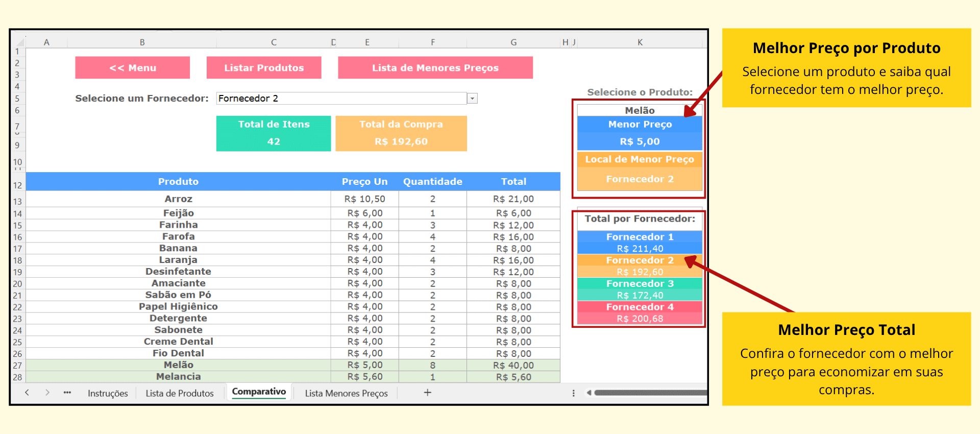Image resolution: width=980 pixels, height=434 pixels.
Task: Click the green Fornecedor 3 total box
Action: 640,289
